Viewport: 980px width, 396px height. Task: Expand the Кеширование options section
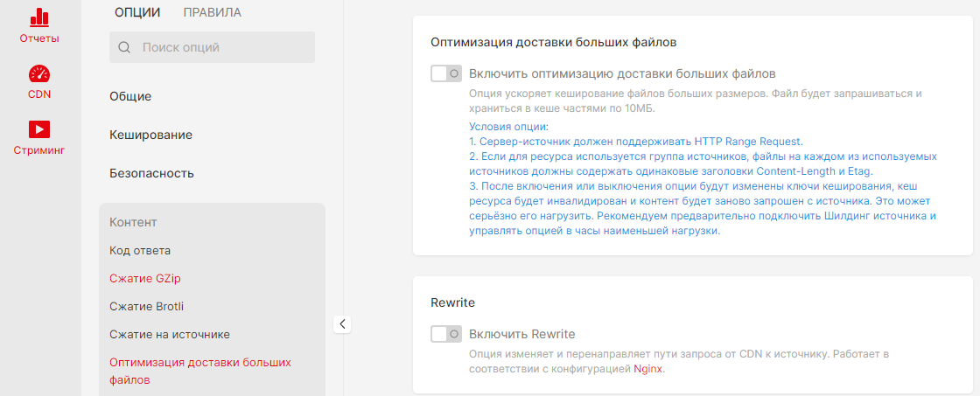(x=150, y=135)
